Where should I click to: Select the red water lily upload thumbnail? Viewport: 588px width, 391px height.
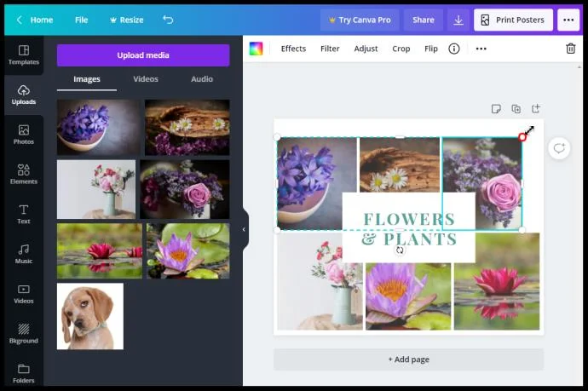(x=100, y=250)
